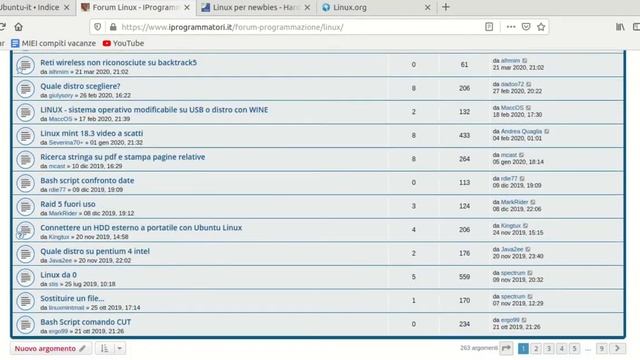Bookmark this page with star

point(541,27)
